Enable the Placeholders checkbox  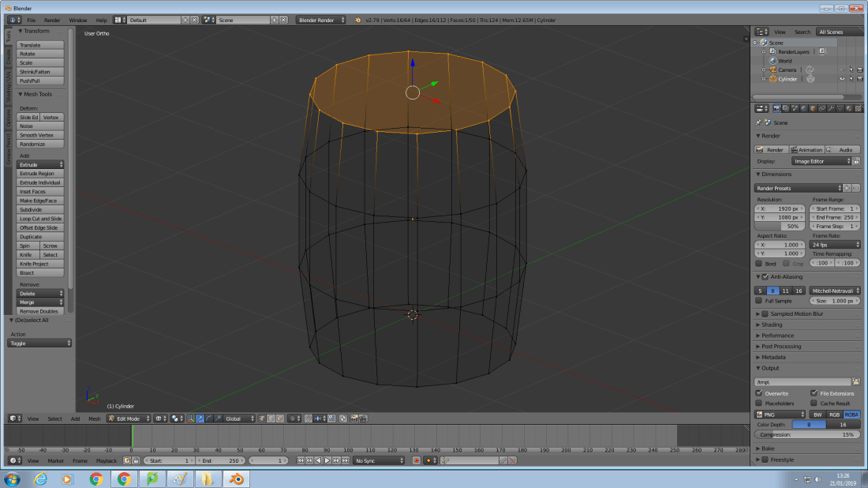tap(759, 403)
